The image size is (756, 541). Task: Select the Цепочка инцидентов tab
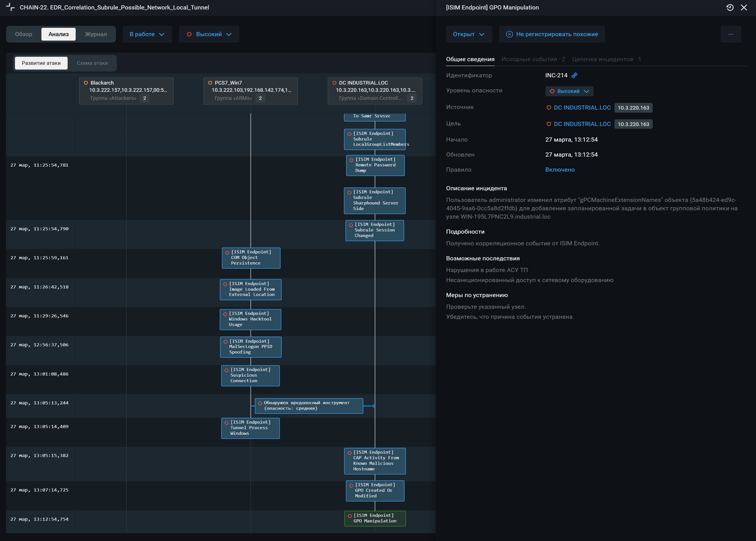point(606,59)
